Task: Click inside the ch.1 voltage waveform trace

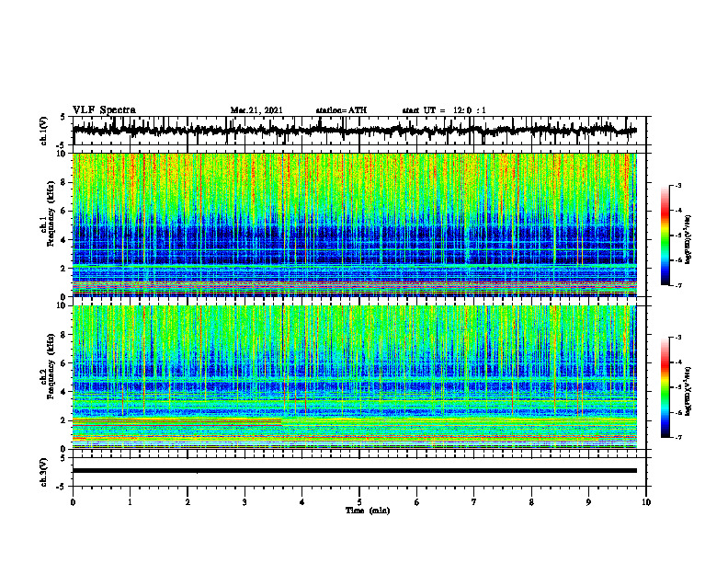Action: coord(354,131)
